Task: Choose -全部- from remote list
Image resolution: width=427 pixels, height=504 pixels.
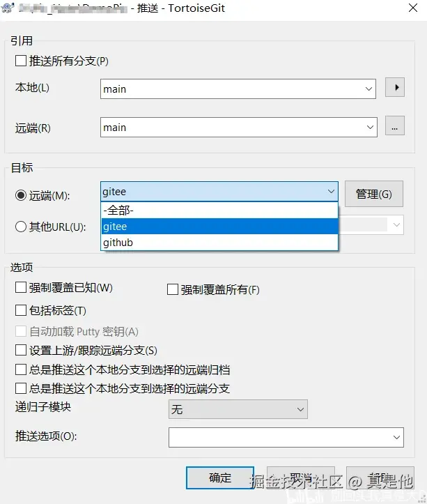Action: (x=219, y=211)
